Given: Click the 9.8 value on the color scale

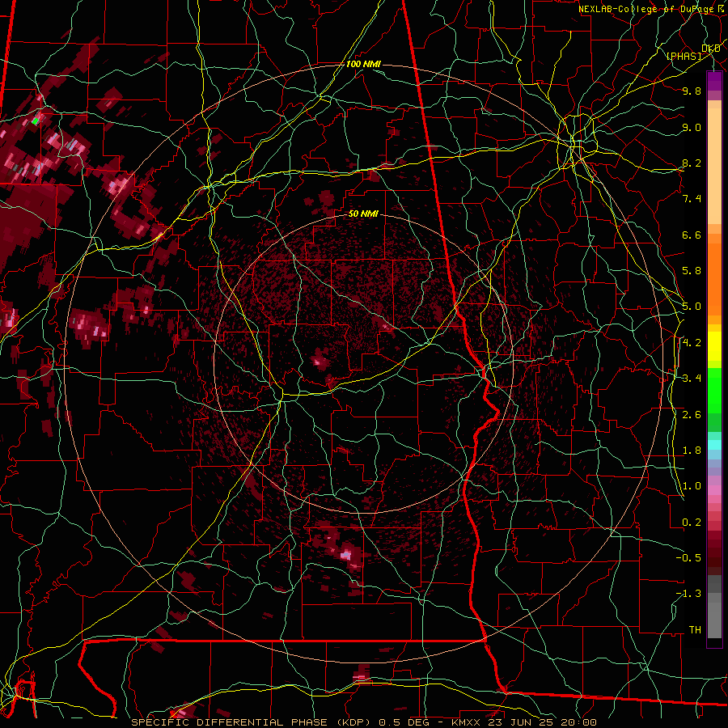Looking at the screenshot, I should coord(692,91).
